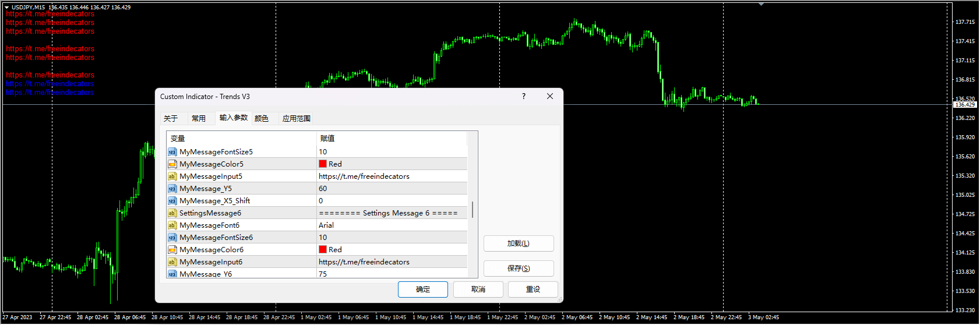Open the 关于 tab
980x325 pixels.
pos(171,119)
